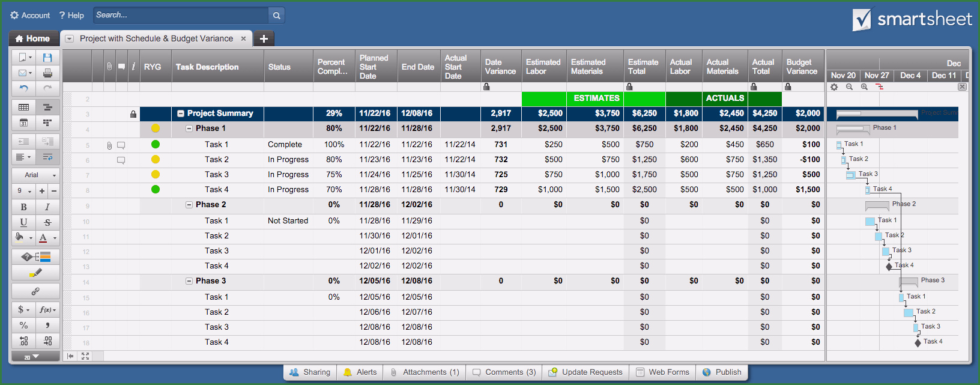Open the Arial font dropdown
This screenshot has width=980, height=385.
click(35, 175)
